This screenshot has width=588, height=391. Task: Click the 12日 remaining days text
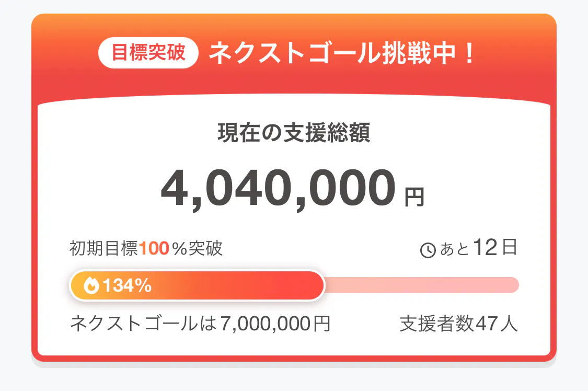click(x=494, y=248)
